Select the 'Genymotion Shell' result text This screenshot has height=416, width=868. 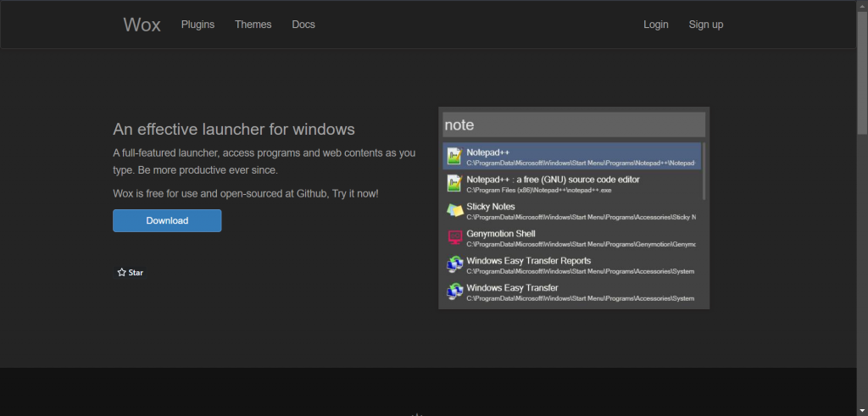tap(500, 234)
